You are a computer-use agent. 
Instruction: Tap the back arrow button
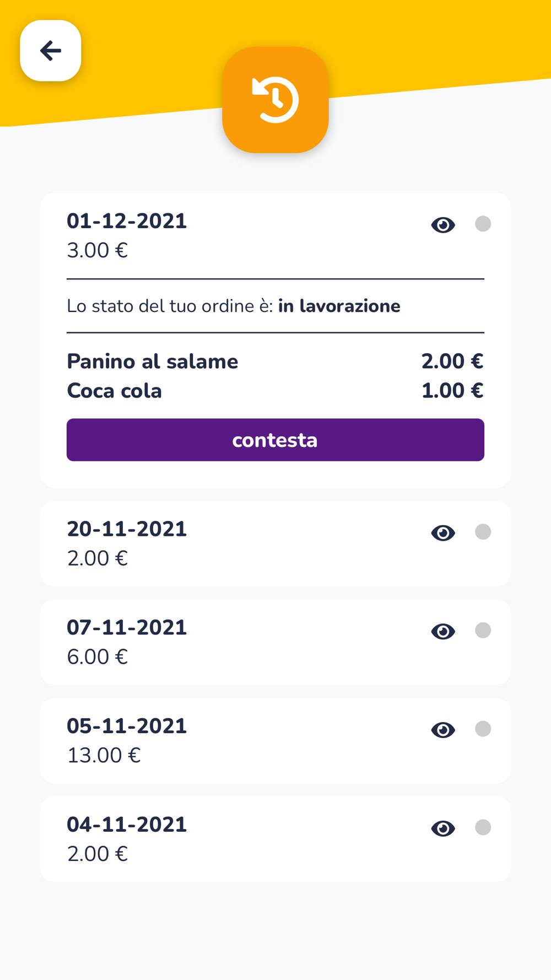51,51
